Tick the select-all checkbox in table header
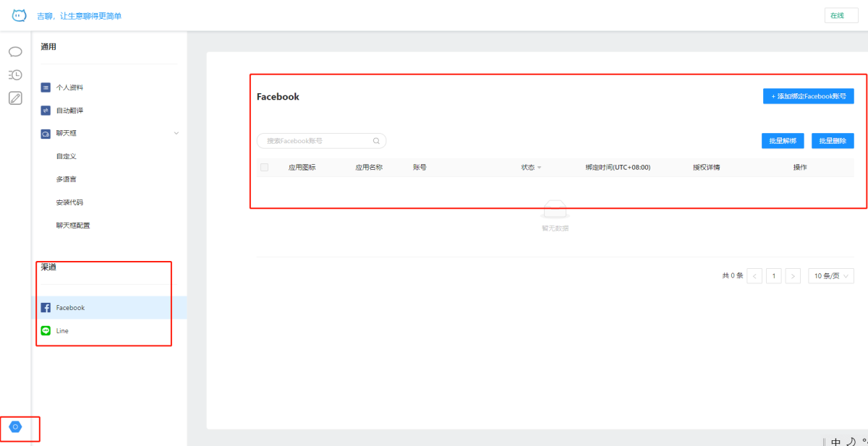Screen dimensions: 868x446 pyautogui.click(x=264, y=168)
